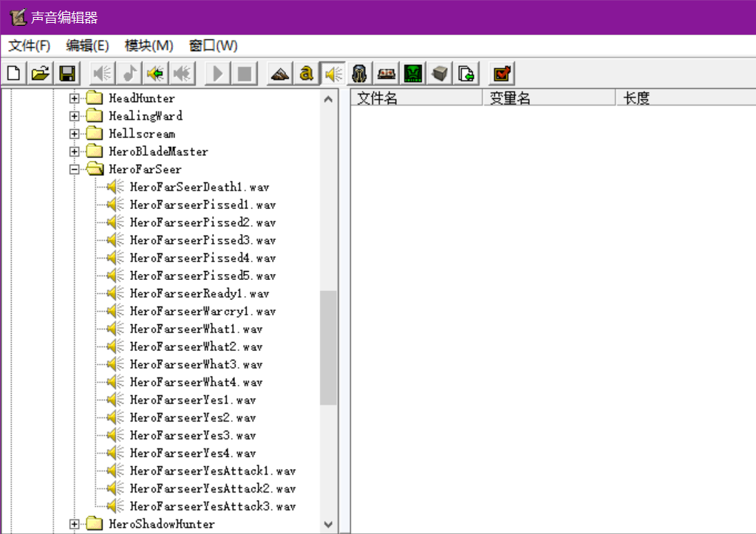Open the Import Manager page icon
The width and height of the screenshot is (756, 534).
click(x=466, y=73)
